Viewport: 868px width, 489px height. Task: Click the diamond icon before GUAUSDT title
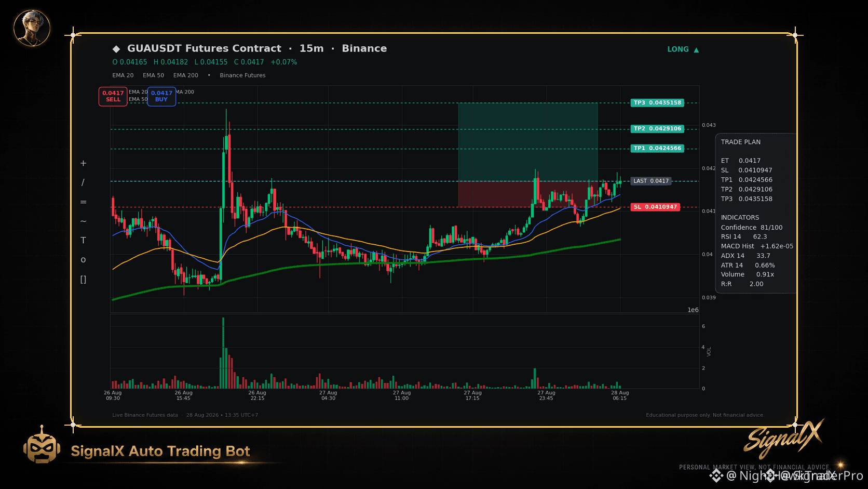pos(116,49)
